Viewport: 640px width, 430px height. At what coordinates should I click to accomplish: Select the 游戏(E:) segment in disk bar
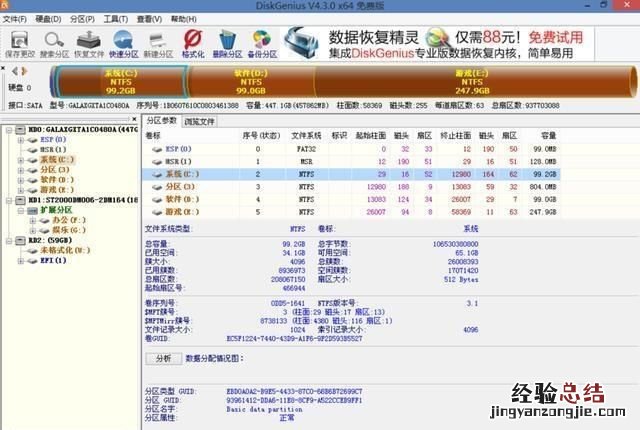pyautogui.click(x=472, y=82)
